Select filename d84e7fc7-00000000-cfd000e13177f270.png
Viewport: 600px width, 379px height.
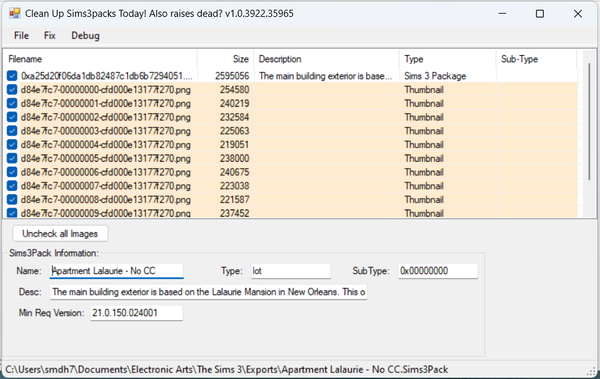click(106, 90)
